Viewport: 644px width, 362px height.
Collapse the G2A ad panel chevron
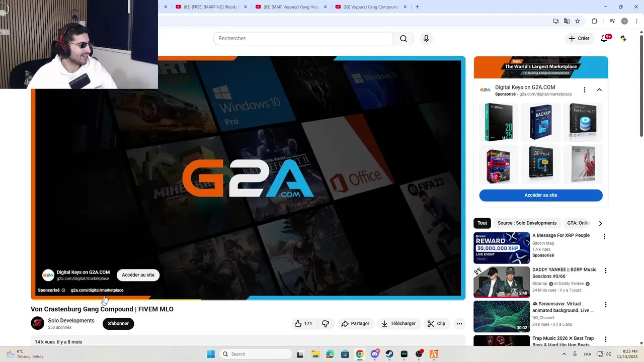pyautogui.click(x=599, y=90)
